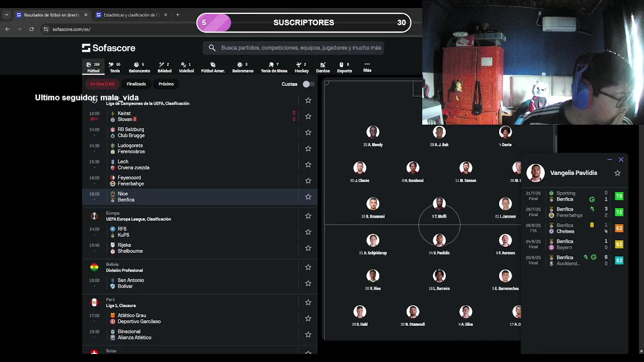644x362 pixels.
Task: Open UEFA Europa League, Clasificación header
Action: pos(138,219)
